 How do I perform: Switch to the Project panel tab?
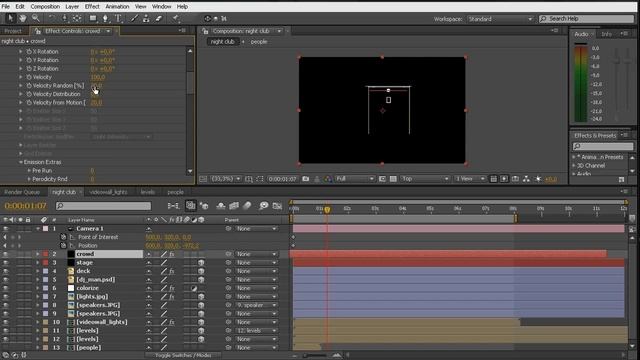(x=13, y=31)
